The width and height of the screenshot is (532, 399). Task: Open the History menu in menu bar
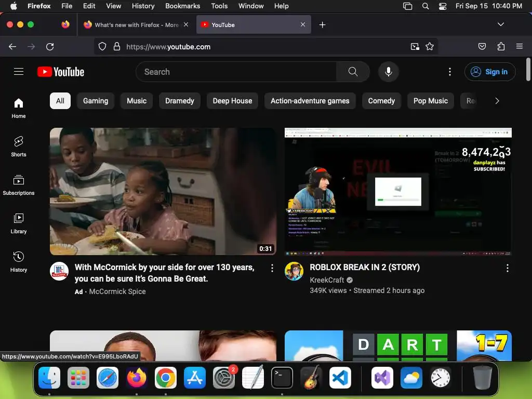pos(143,6)
